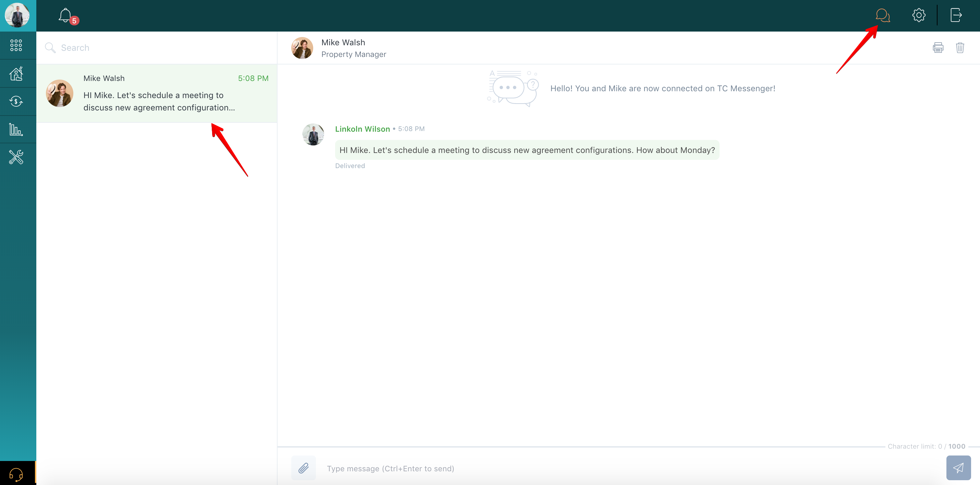This screenshot has width=980, height=485.
Task: Open the maintenance tools icon
Action: [16, 157]
